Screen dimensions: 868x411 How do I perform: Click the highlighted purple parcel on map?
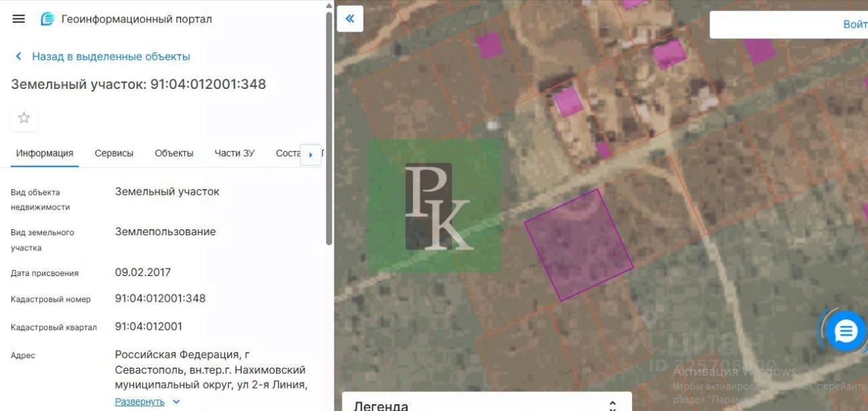(579, 245)
